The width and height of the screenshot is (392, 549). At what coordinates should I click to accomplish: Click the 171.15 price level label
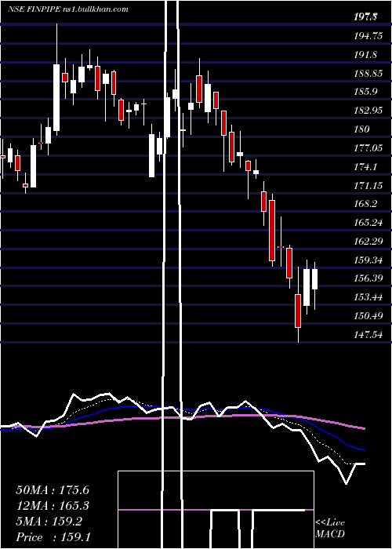tap(368, 185)
